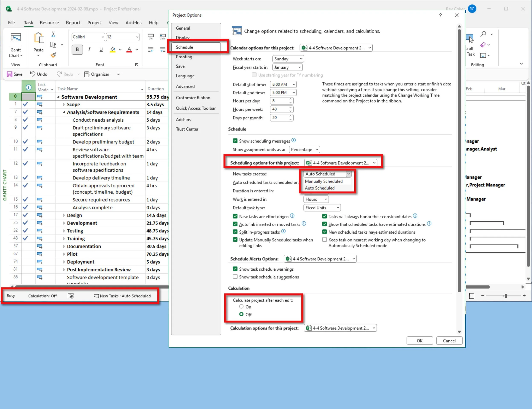Viewport: 532px width, 409px height.
Task: Open the File menu
Action: (x=11, y=23)
